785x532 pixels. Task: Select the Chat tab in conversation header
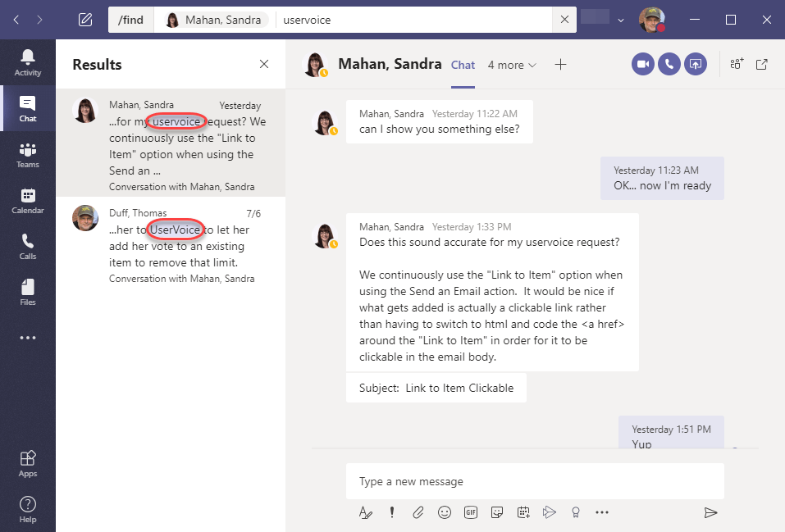coord(463,65)
